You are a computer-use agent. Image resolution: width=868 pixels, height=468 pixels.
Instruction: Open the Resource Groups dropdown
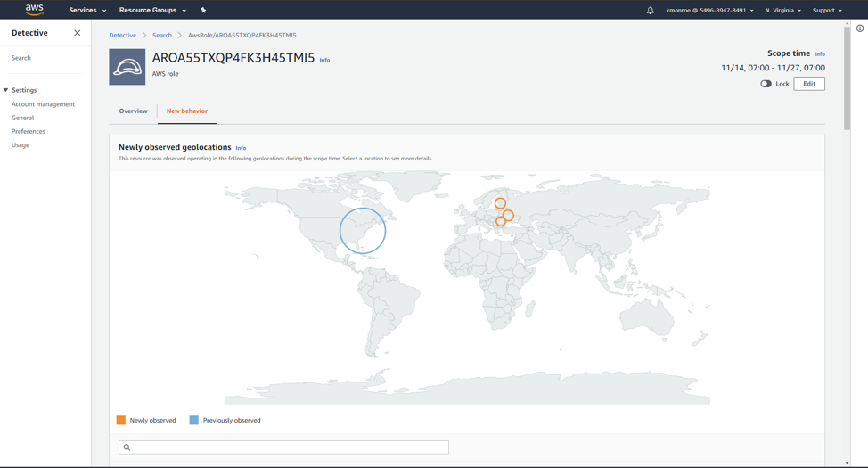pos(152,10)
